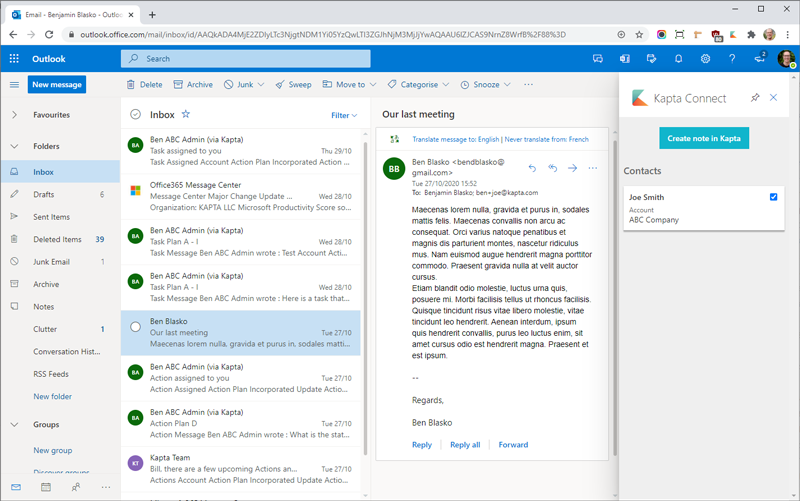The height and width of the screenshot is (501, 800).
Task: Open Outlook settings gear icon
Action: click(x=705, y=59)
